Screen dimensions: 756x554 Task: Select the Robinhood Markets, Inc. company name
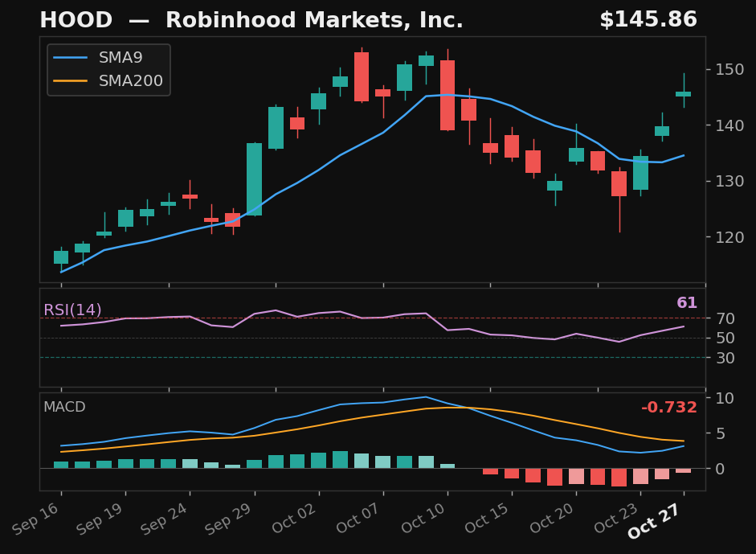314,20
